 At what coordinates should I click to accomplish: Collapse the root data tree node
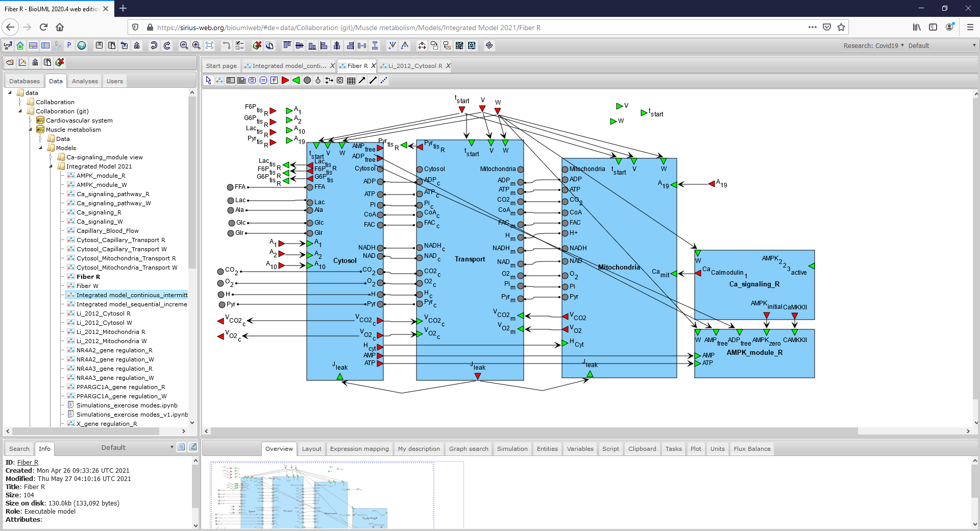pos(10,93)
